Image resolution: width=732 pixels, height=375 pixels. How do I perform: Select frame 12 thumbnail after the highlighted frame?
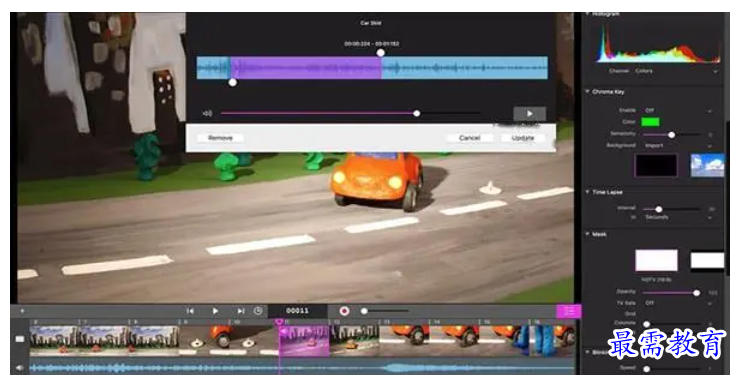coord(354,340)
